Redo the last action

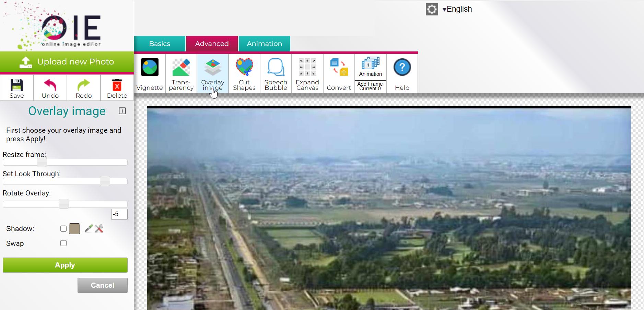pos(84,88)
